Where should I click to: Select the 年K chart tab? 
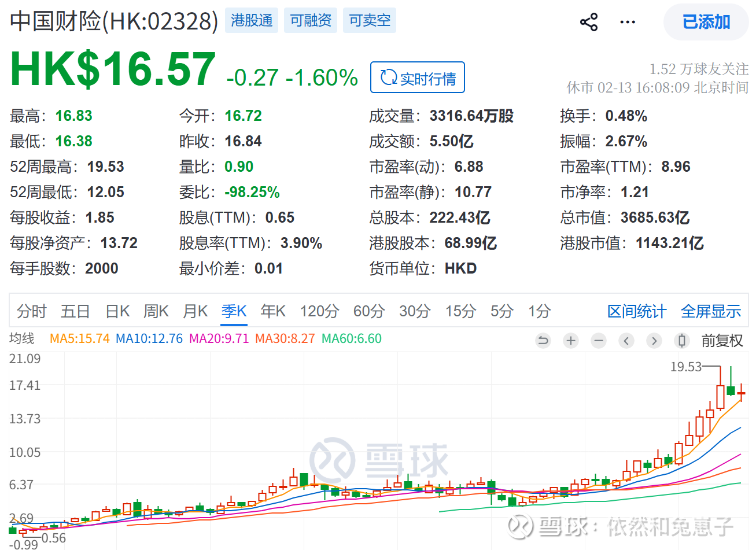tap(273, 311)
